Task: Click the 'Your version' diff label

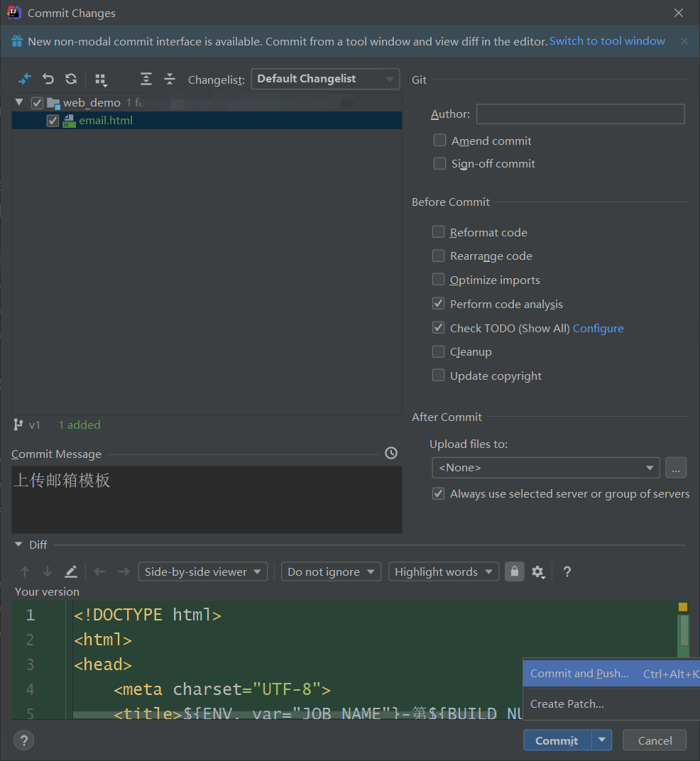Action: pyautogui.click(x=47, y=591)
